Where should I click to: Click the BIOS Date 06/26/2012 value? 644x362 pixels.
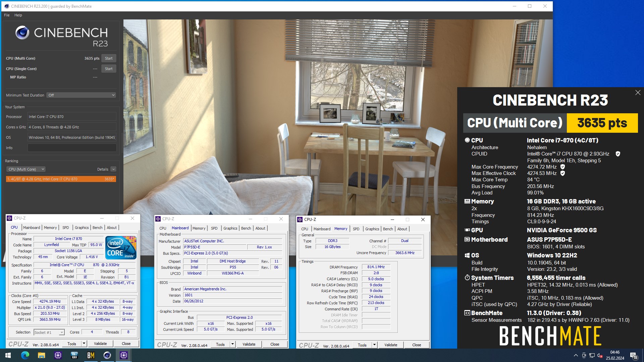(232, 301)
